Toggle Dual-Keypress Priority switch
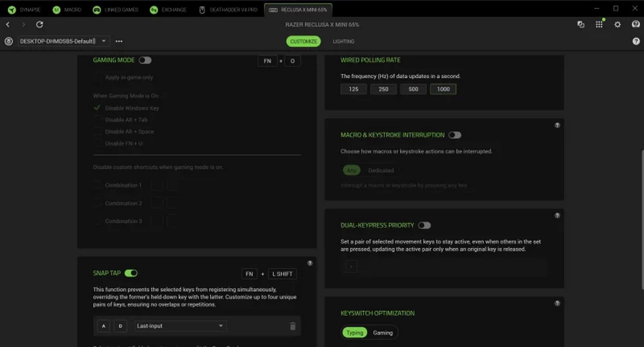The width and height of the screenshot is (644, 347). point(425,225)
